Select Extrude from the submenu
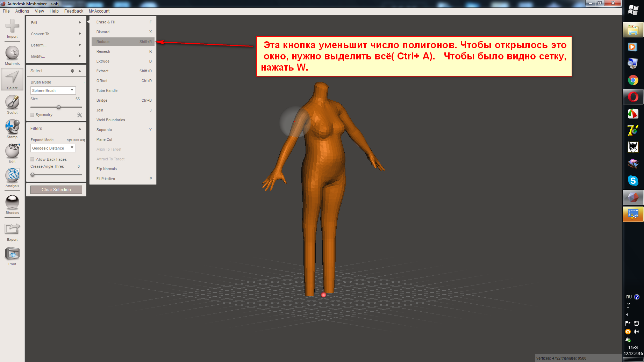 123,61
